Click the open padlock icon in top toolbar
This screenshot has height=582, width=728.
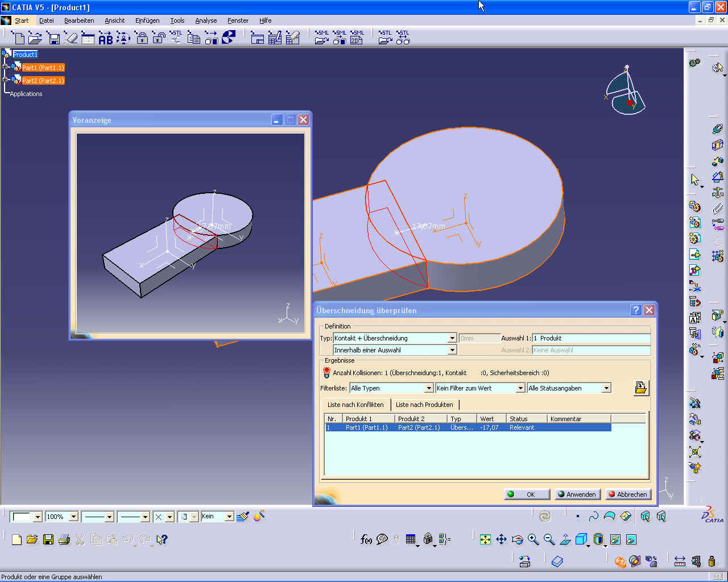tap(159, 38)
